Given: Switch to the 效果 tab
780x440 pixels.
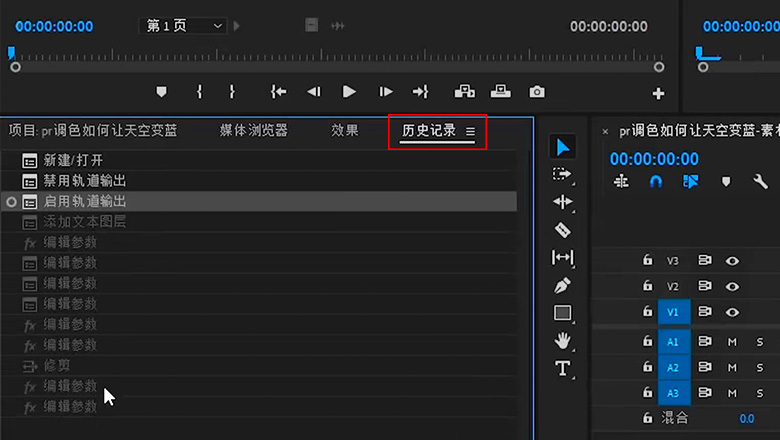Looking at the screenshot, I should (345, 131).
